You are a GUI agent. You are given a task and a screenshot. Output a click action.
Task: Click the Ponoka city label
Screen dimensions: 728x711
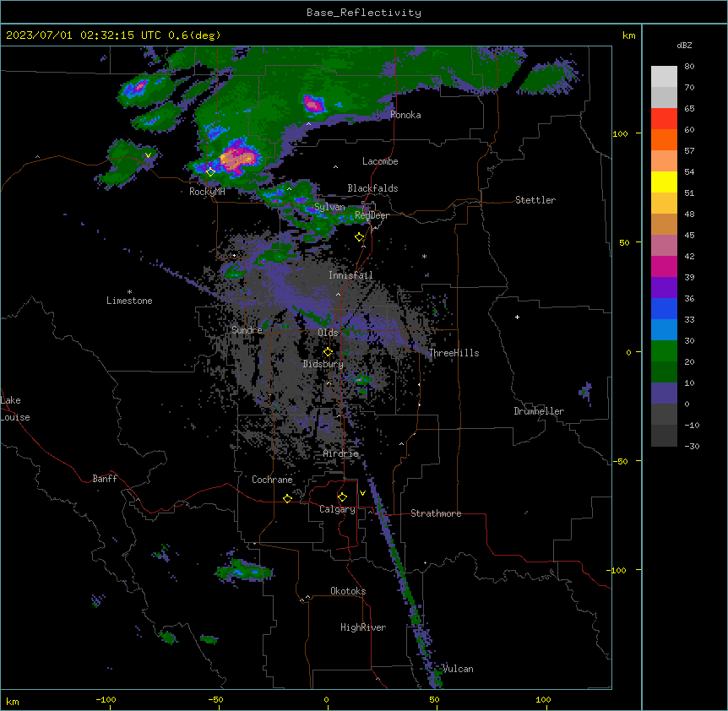[405, 115]
